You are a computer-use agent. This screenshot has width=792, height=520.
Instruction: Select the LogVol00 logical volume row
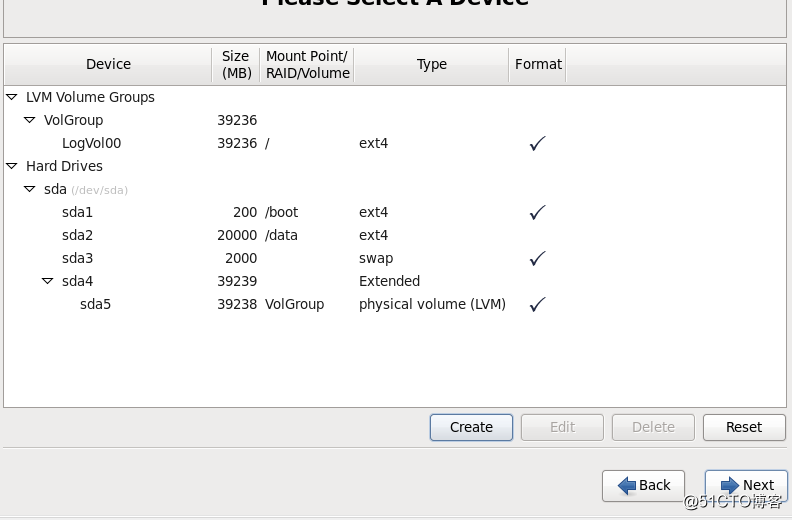click(395, 143)
